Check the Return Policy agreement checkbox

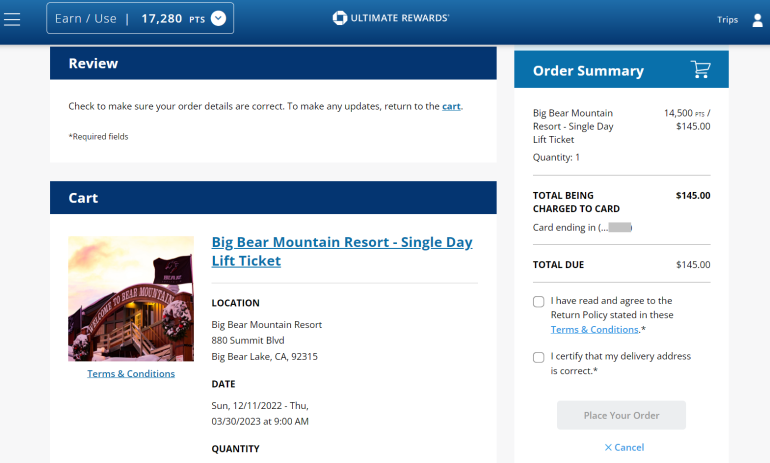[x=539, y=301]
